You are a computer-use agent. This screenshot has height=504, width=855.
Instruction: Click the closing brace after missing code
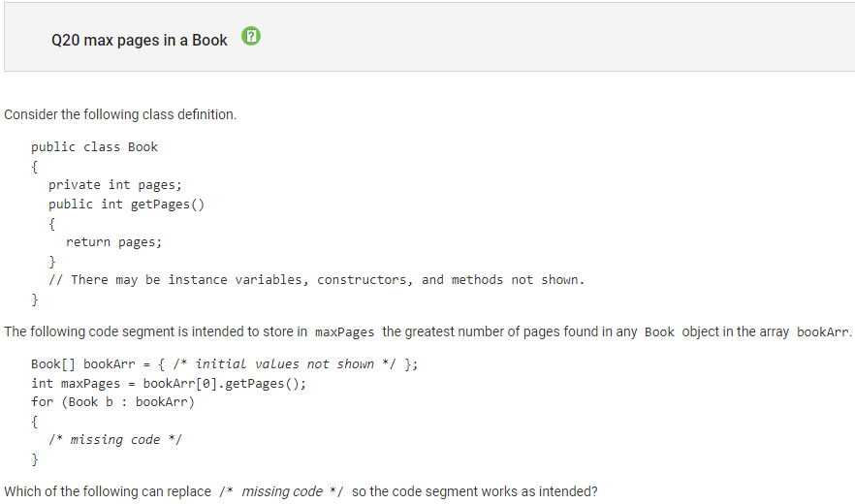35,459
